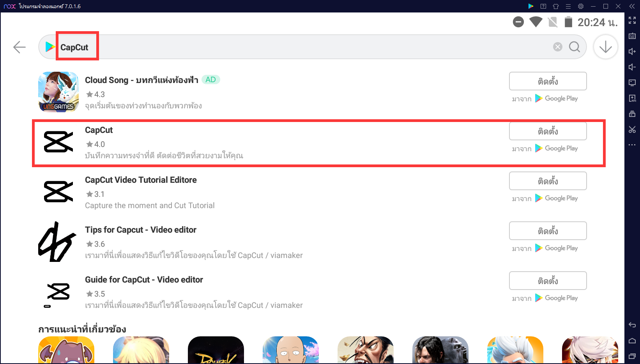640x364 pixels.
Task: Click the magnifier search icon
Action: click(575, 47)
